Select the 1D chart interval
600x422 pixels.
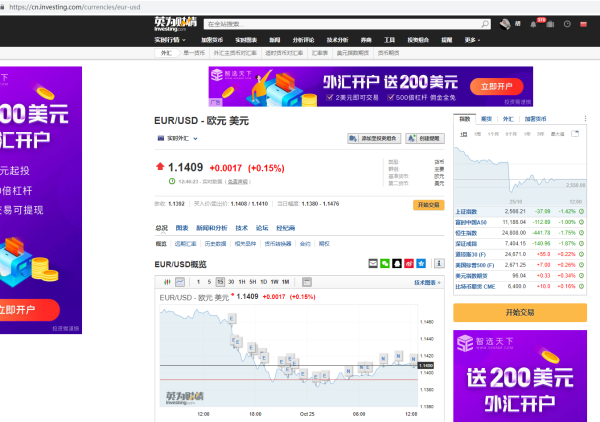(264, 282)
